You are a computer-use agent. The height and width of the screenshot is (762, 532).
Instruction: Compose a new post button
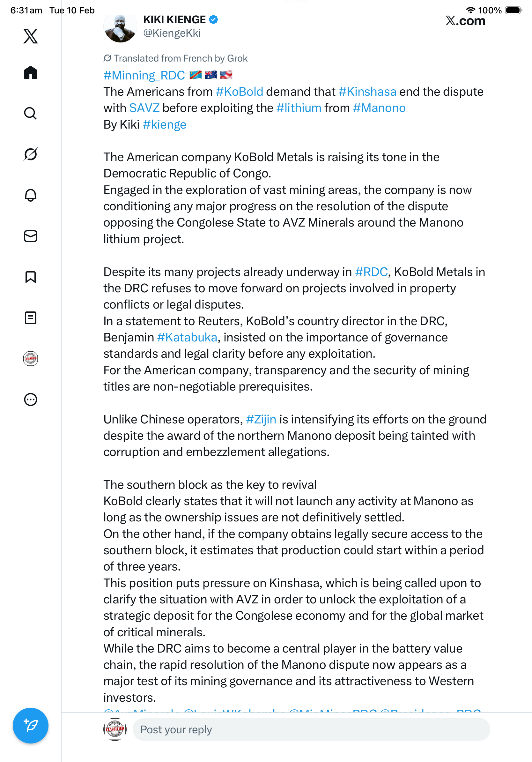pos(31,726)
